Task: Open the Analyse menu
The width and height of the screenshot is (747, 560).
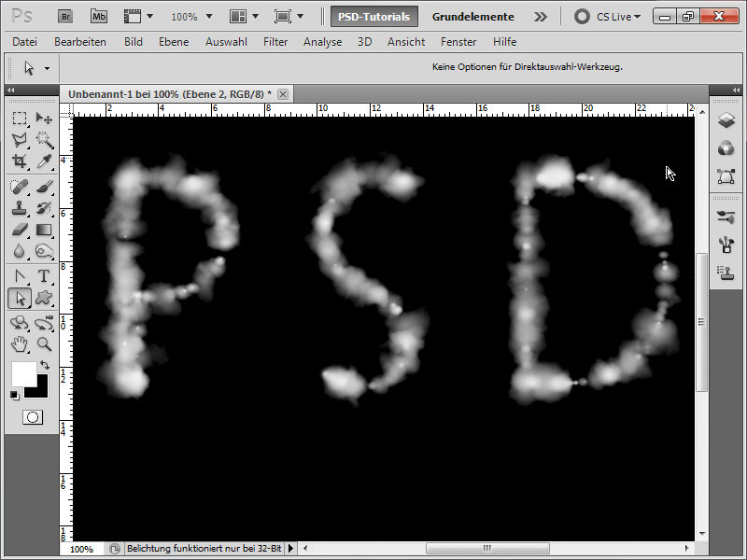Action: pyautogui.click(x=322, y=42)
